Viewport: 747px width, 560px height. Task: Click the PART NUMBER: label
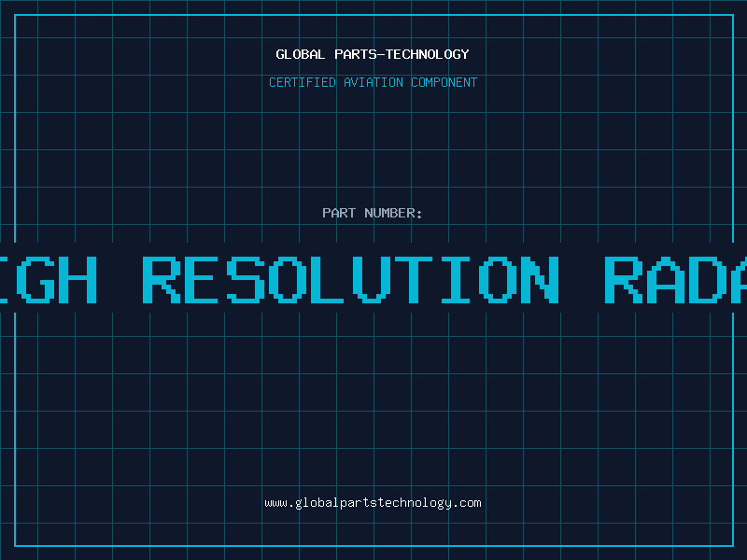point(373,213)
